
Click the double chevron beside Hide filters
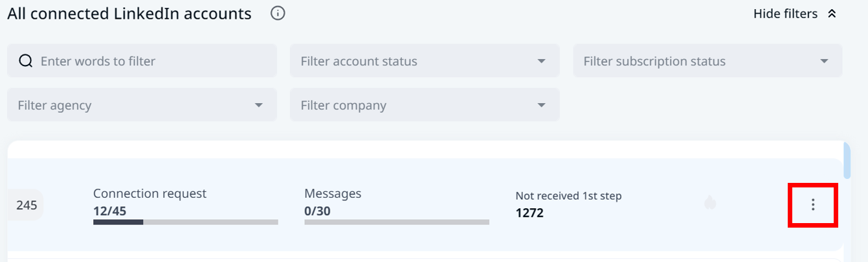(832, 14)
